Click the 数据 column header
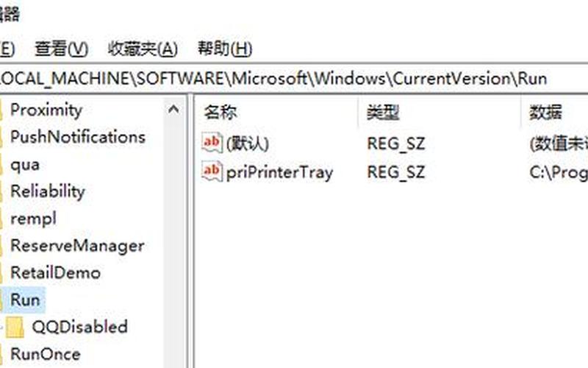The width and height of the screenshot is (588, 368). point(555,113)
